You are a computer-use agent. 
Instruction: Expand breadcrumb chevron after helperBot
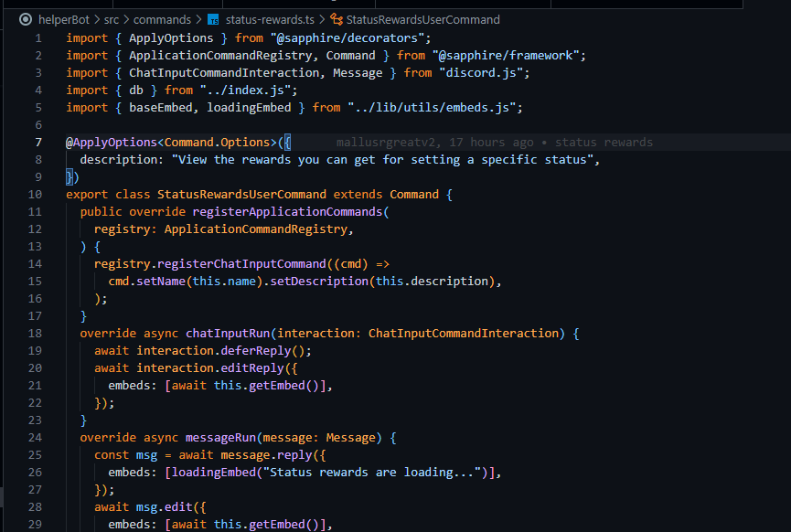pyautogui.click(x=96, y=20)
